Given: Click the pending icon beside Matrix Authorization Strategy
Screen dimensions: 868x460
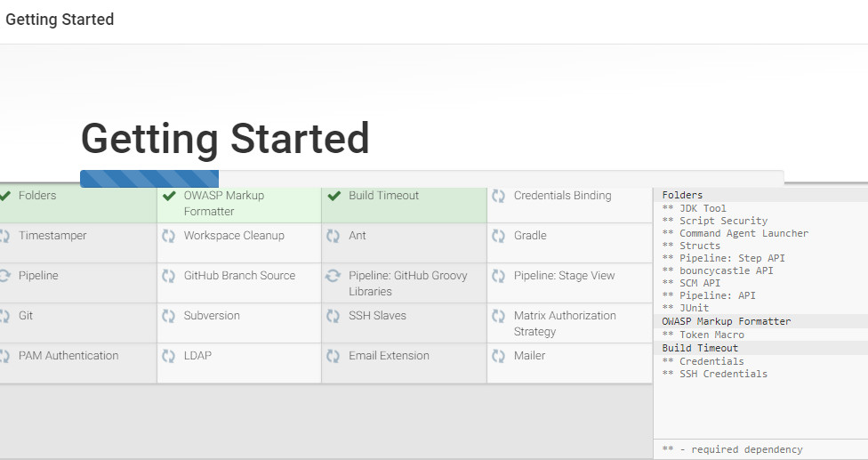Looking at the screenshot, I should pyautogui.click(x=498, y=316).
